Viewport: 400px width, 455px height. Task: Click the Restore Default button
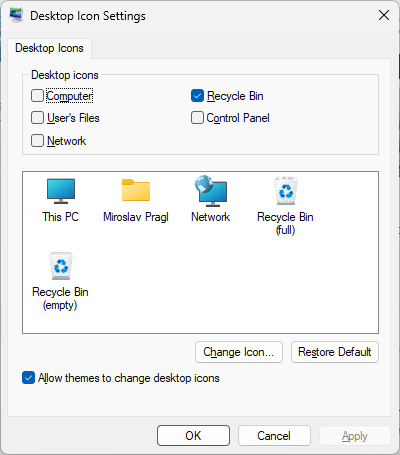(x=335, y=352)
